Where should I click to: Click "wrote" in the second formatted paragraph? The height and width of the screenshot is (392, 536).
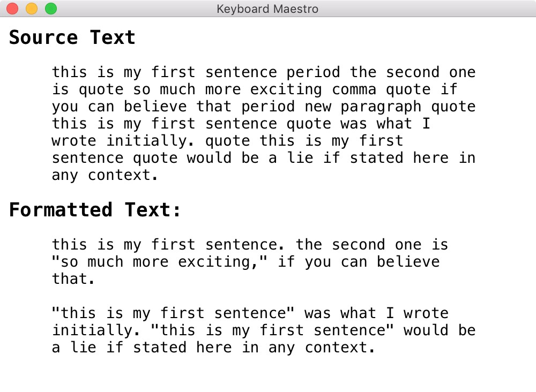[x=426, y=313]
